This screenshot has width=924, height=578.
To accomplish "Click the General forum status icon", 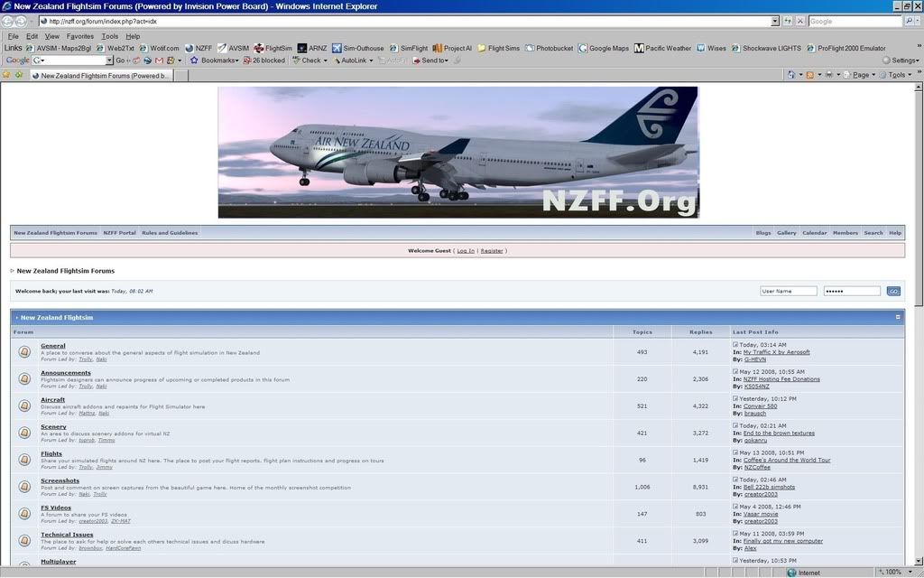I will pos(24,352).
